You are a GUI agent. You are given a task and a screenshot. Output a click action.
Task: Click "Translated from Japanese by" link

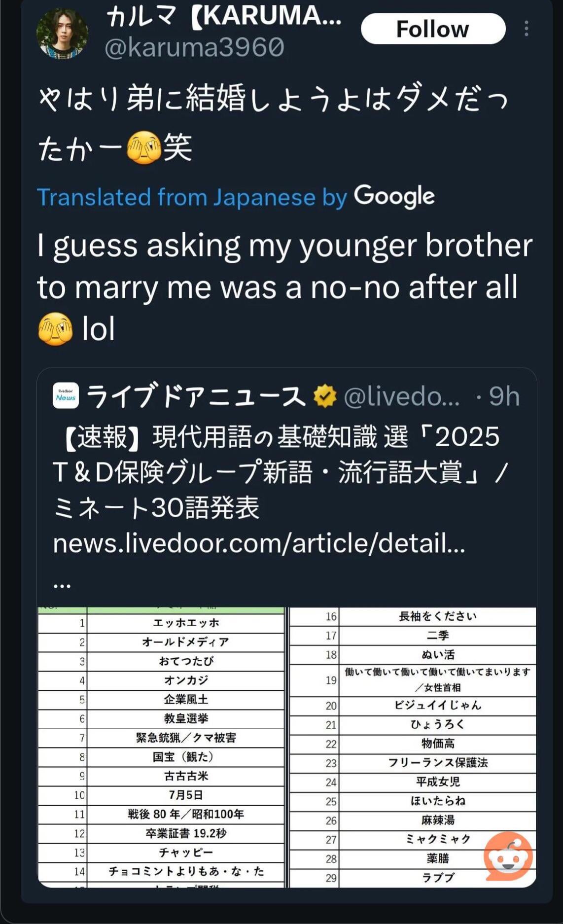point(192,197)
